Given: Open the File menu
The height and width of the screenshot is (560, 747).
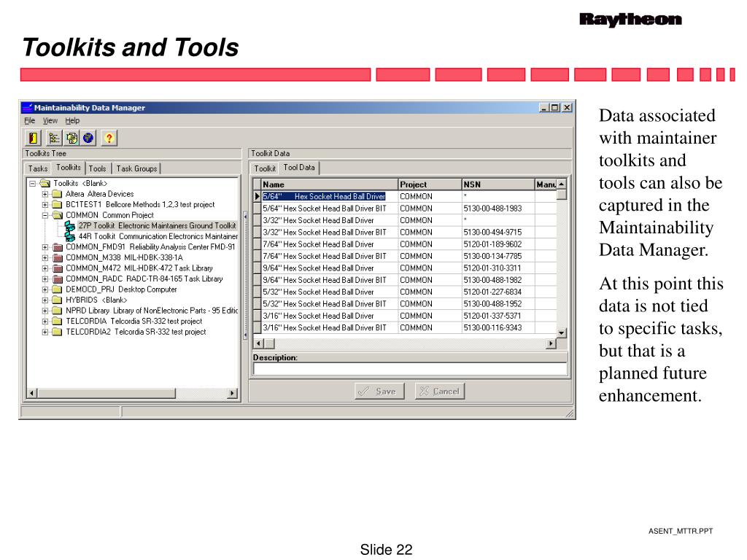Looking at the screenshot, I should pyautogui.click(x=29, y=120).
